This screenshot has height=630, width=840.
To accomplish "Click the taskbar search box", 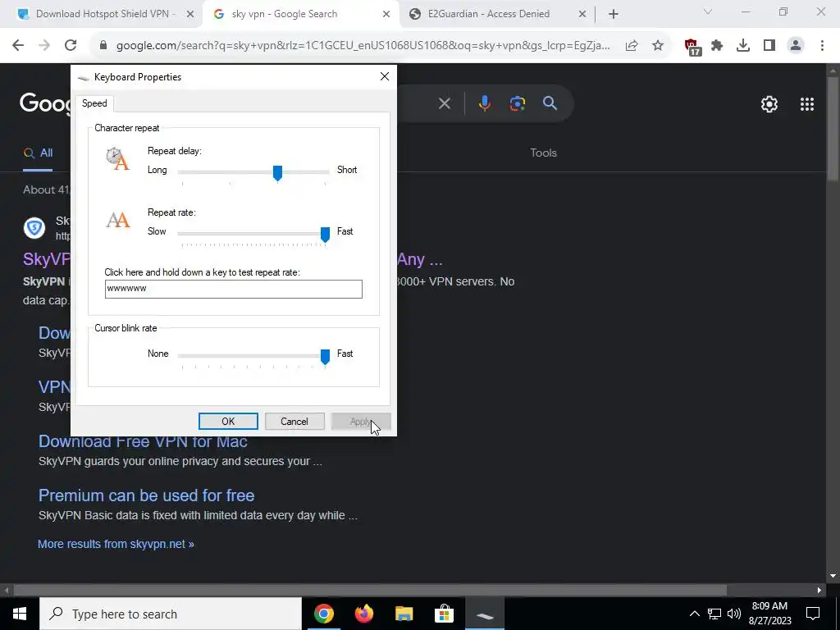I will point(171,614).
